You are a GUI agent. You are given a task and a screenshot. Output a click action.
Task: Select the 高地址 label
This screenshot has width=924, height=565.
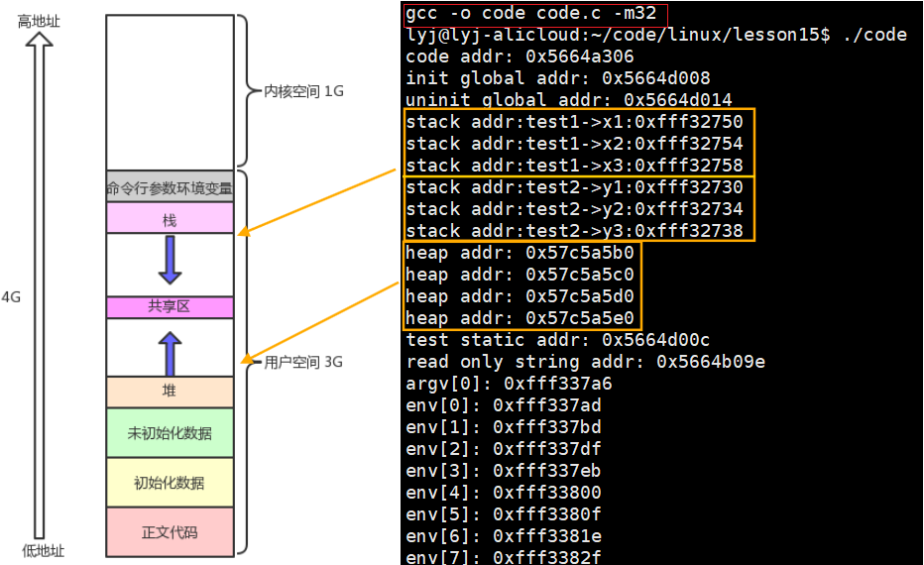(x=39, y=21)
